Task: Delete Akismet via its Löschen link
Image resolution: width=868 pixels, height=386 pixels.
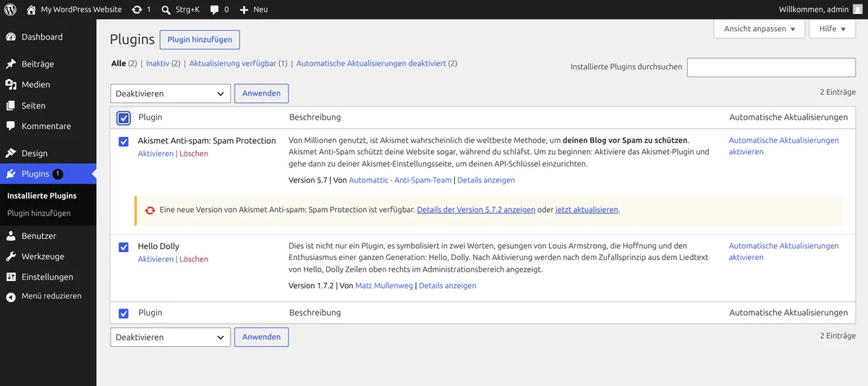Action: 194,154
